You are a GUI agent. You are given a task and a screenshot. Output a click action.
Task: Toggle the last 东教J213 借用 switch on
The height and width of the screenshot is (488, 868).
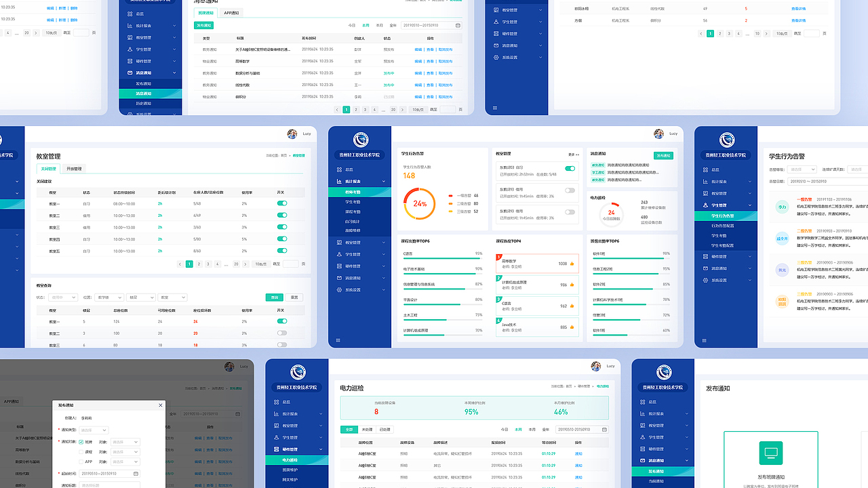point(570,212)
